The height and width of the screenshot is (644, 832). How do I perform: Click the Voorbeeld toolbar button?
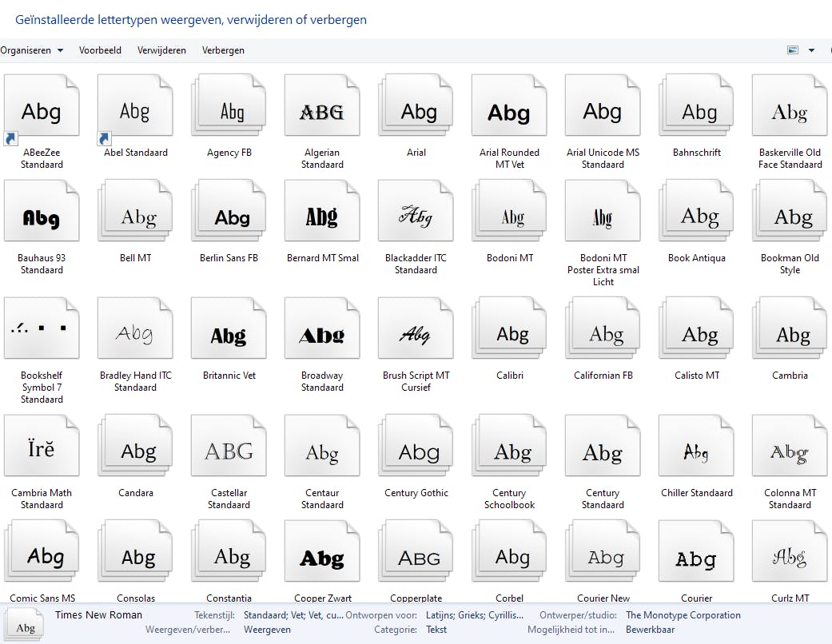[100, 50]
